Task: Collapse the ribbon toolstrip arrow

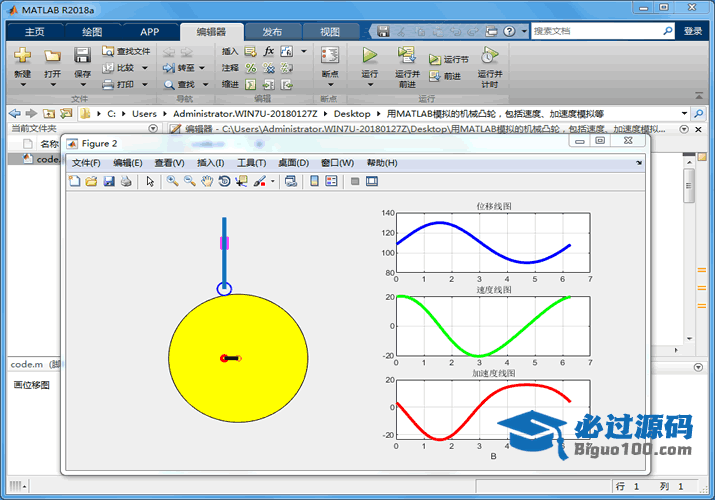Action: (699, 95)
